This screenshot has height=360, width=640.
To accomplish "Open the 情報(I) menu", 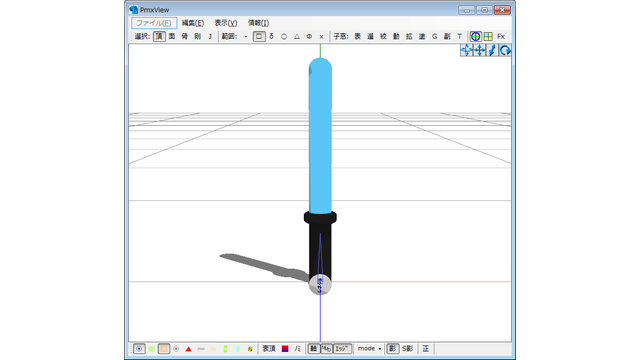I will click(x=258, y=23).
